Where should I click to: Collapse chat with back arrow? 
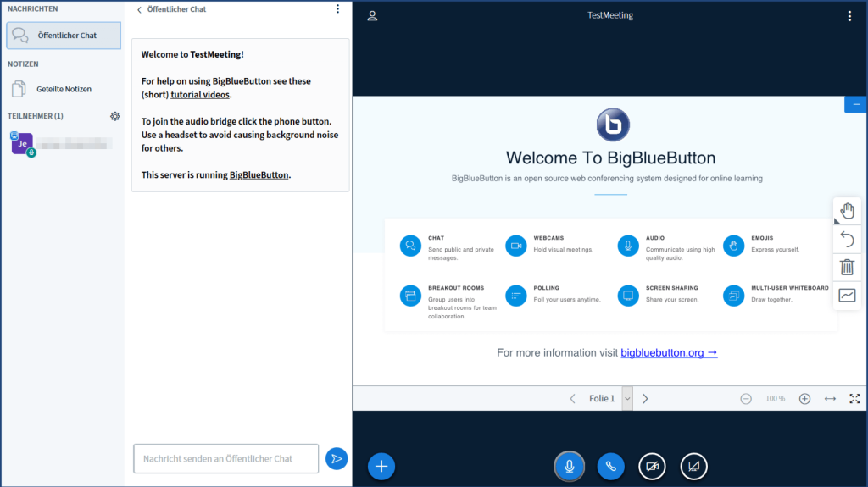pos(140,9)
